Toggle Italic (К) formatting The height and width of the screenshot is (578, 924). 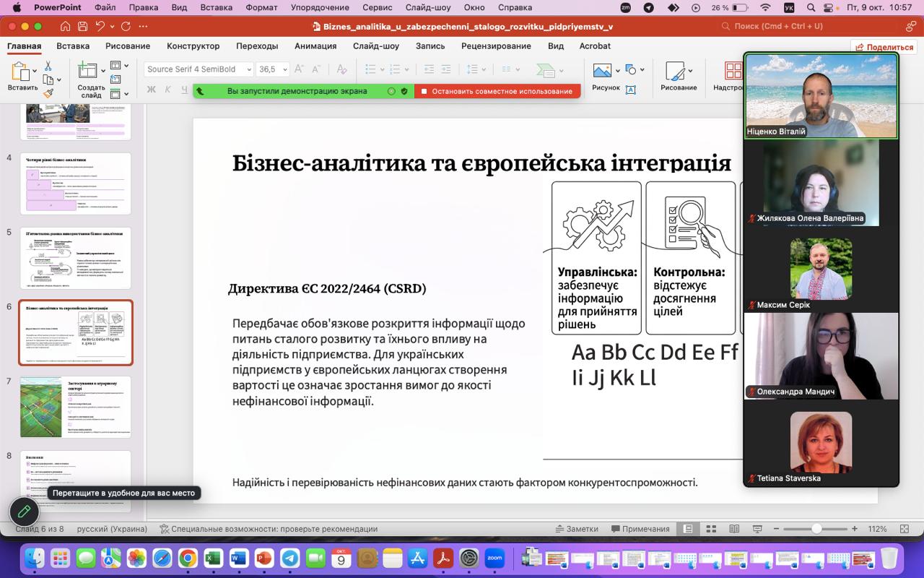[167, 90]
